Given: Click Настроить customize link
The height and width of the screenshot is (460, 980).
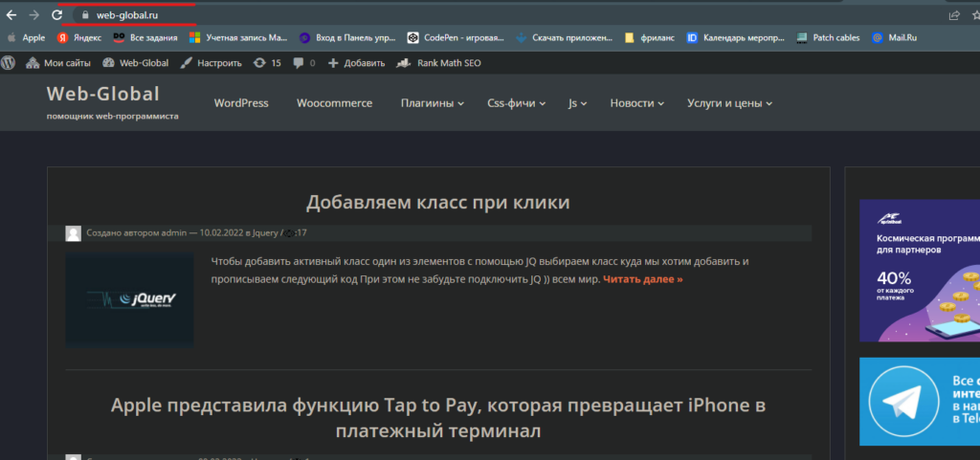Looking at the screenshot, I should point(211,63).
